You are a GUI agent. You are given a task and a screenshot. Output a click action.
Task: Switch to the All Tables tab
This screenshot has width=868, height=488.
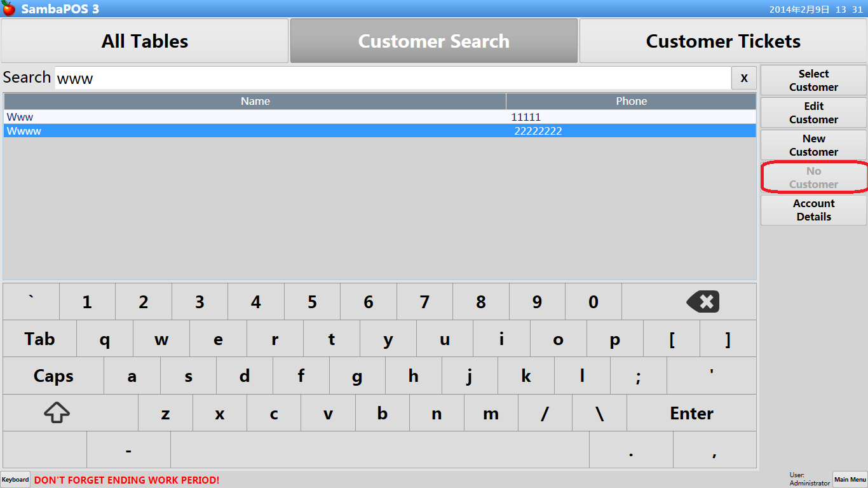[x=145, y=41]
